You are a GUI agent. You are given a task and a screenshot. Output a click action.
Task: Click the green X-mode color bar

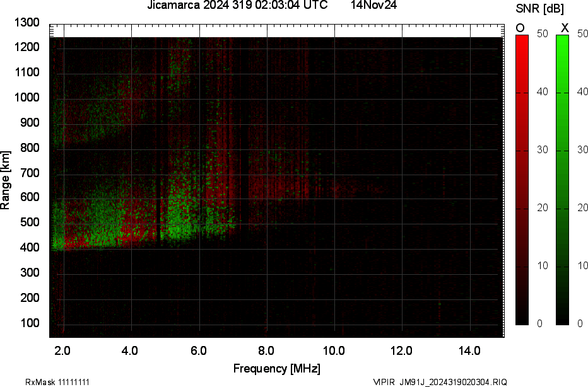[562, 180]
